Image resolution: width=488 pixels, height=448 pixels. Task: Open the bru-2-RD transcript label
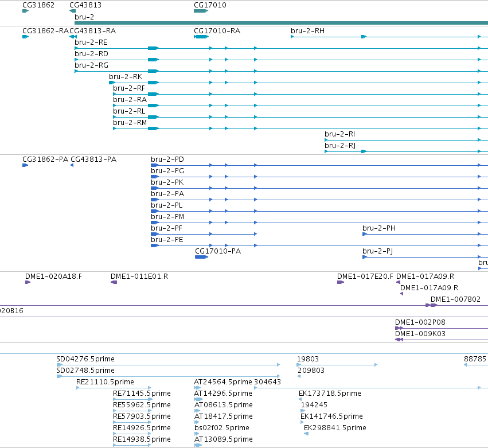click(92, 54)
